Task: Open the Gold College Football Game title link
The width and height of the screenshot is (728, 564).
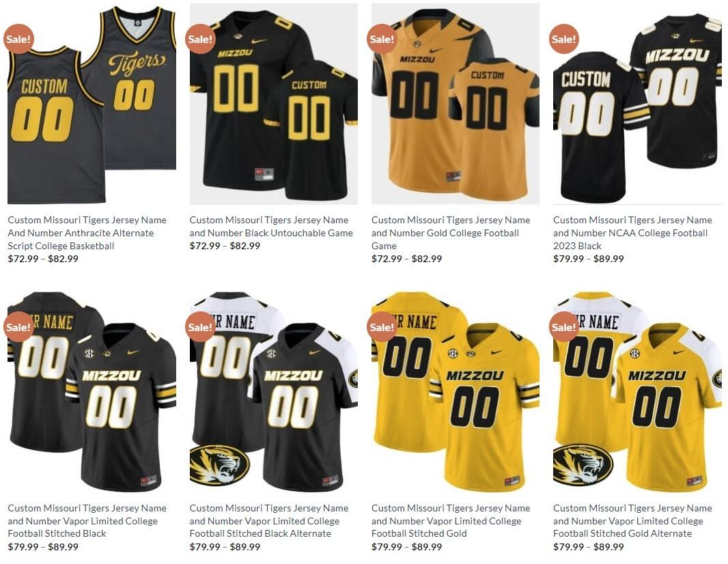Action: (451, 233)
